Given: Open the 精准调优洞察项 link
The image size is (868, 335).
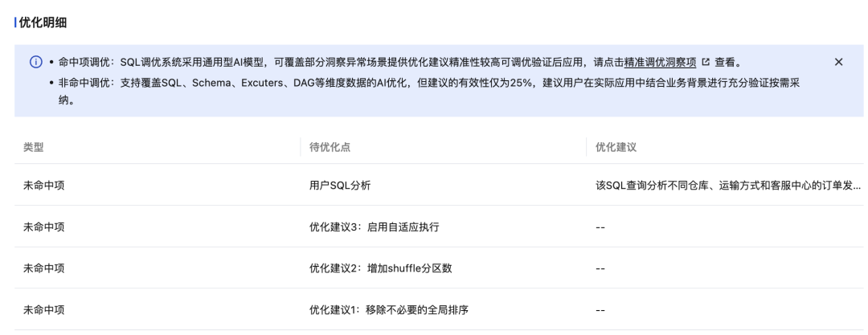Looking at the screenshot, I should tap(660, 62).
